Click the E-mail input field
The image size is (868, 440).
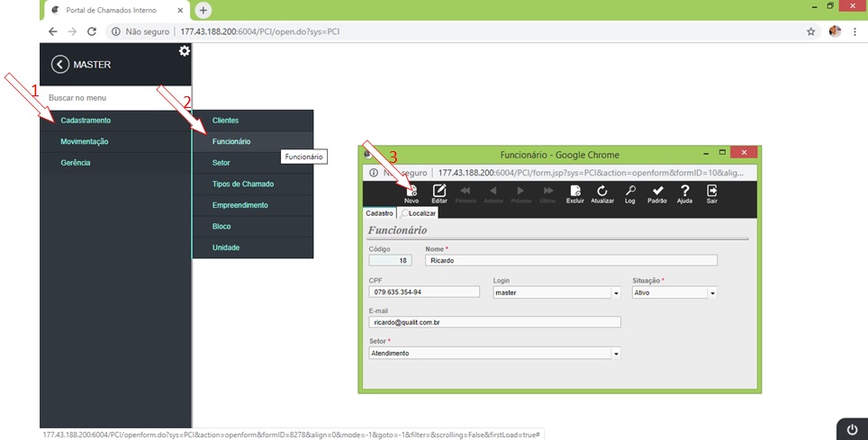pos(494,322)
